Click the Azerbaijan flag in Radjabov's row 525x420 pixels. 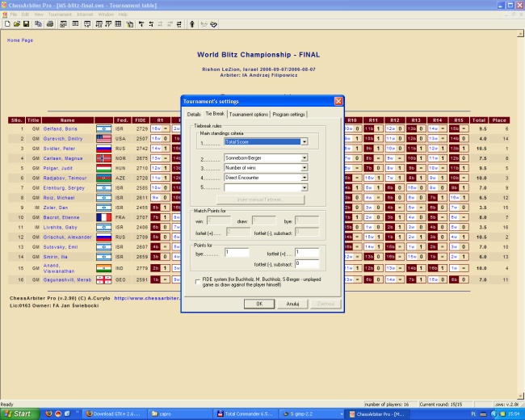point(104,178)
